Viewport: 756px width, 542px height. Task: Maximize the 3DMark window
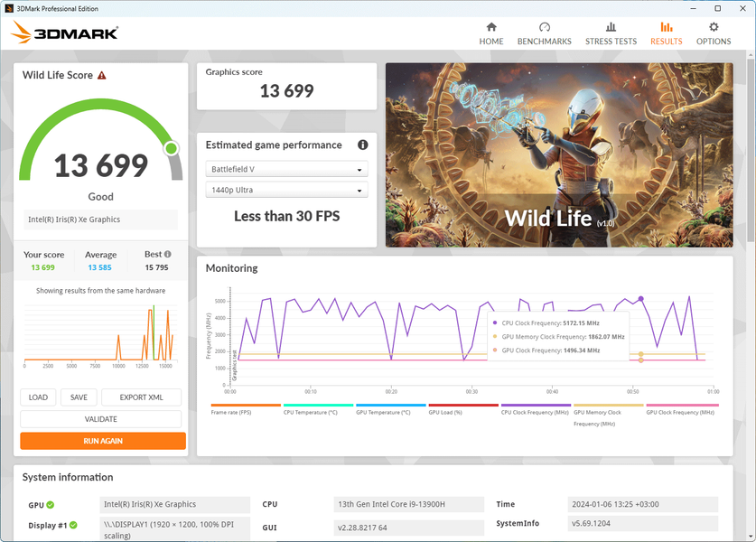click(x=717, y=8)
